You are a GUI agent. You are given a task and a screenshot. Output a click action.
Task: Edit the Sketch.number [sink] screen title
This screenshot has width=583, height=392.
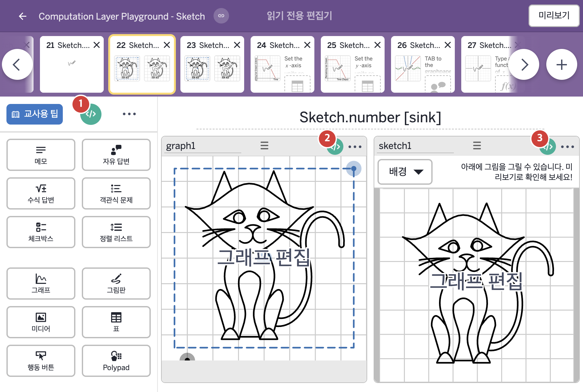click(x=370, y=117)
